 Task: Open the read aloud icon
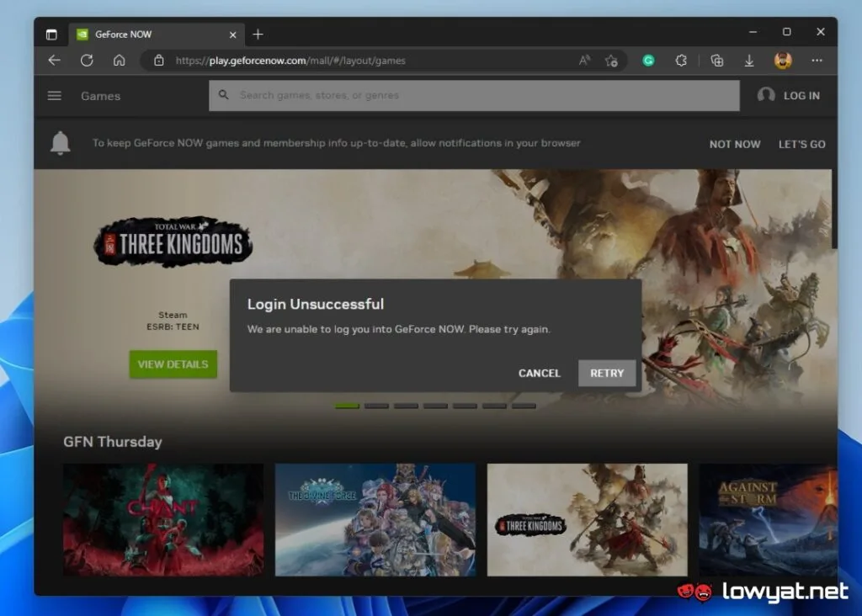pos(584,61)
